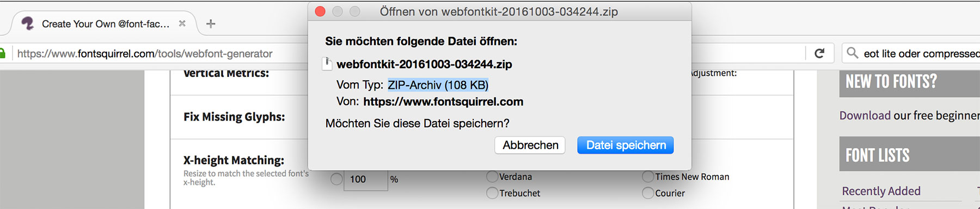Open the Recently Added font list link
This screenshot has height=209, width=980.
pyautogui.click(x=881, y=191)
